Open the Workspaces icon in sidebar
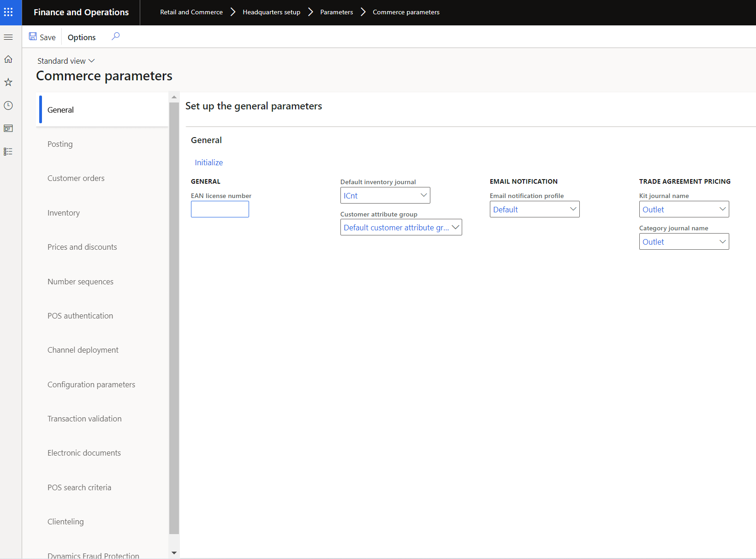 tap(8, 128)
